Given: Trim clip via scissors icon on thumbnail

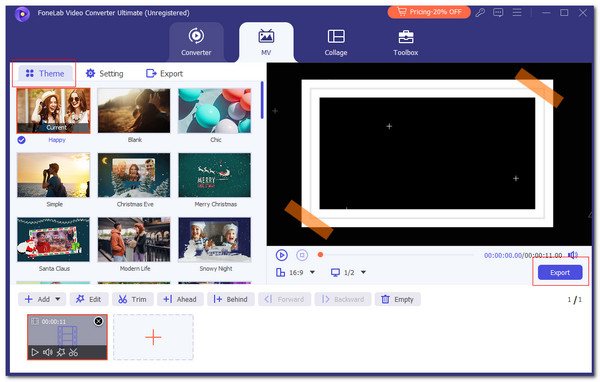Looking at the screenshot, I should click(73, 352).
